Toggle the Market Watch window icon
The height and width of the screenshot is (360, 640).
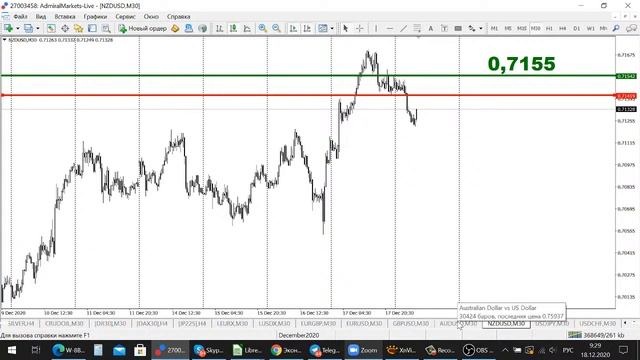coord(51,28)
